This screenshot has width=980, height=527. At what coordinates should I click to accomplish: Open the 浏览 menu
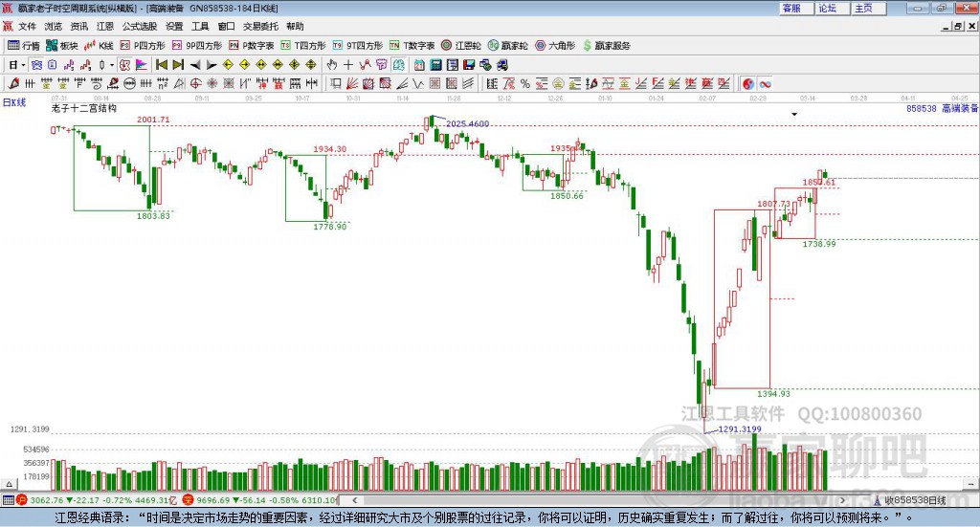pyautogui.click(x=54, y=26)
